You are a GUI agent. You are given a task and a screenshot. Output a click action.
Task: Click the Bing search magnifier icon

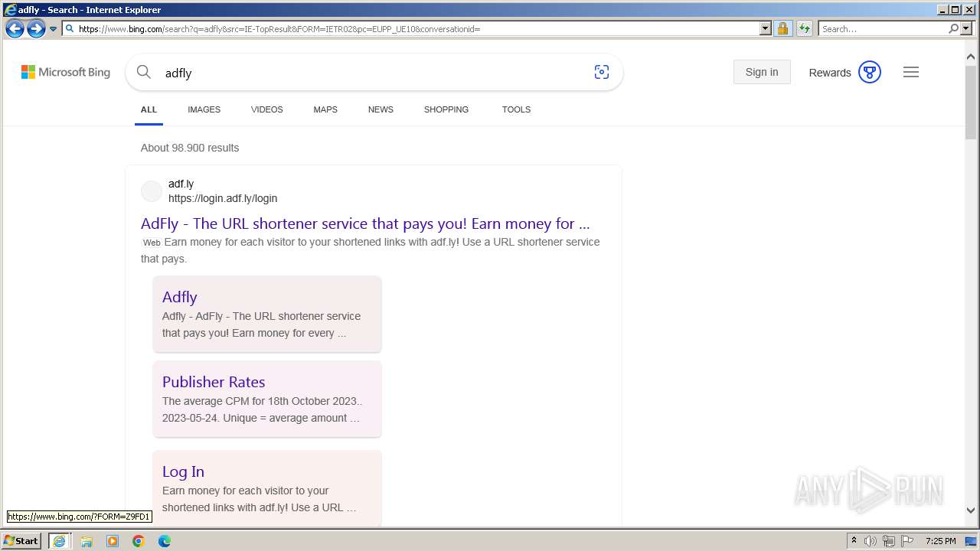pyautogui.click(x=144, y=72)
